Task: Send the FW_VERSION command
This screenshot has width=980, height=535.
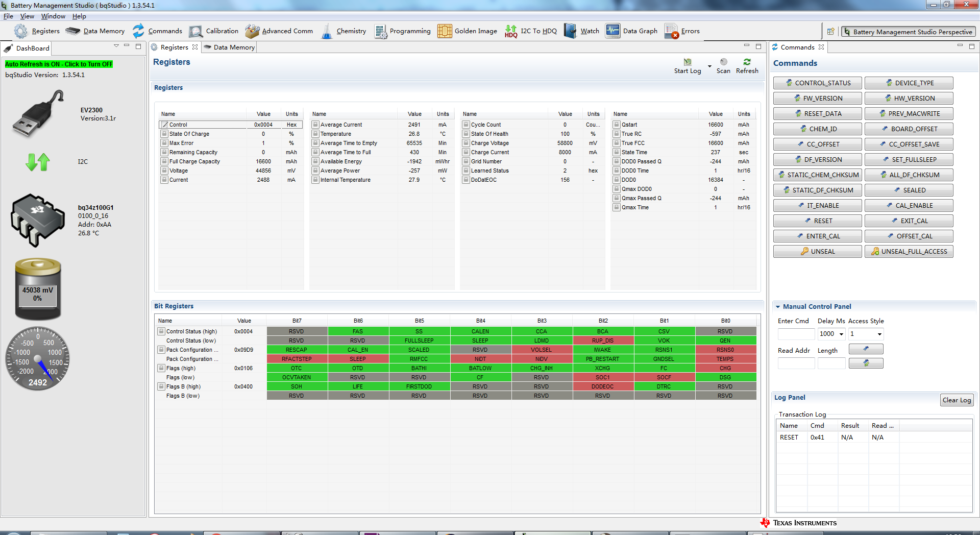Action: (x=817, y=98)
